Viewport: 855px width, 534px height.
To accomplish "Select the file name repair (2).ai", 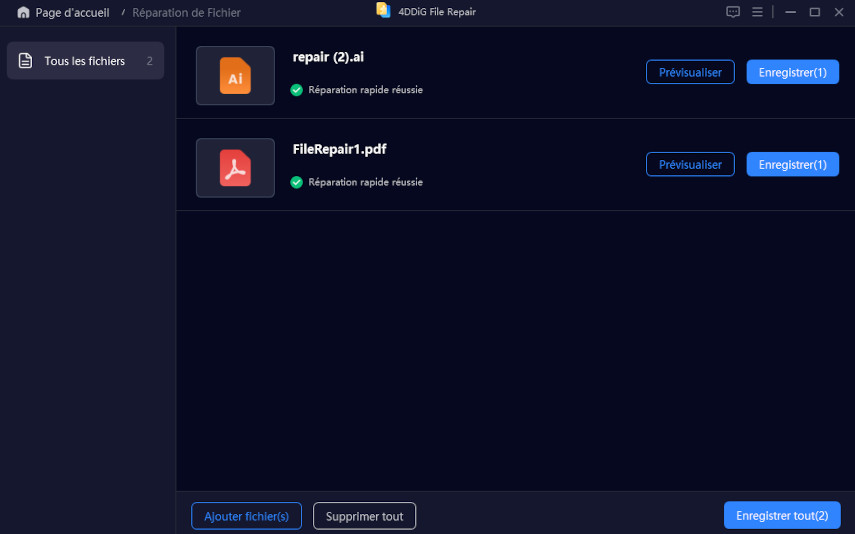I will coord(328,57).
